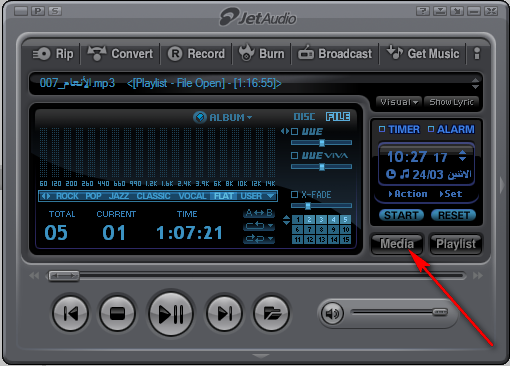Mute sound using the speaker icon

click(332, 313)
